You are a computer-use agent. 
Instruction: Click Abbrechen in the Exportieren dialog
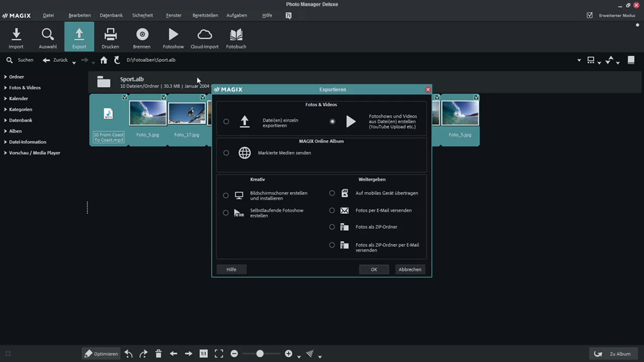coord(410,269)
